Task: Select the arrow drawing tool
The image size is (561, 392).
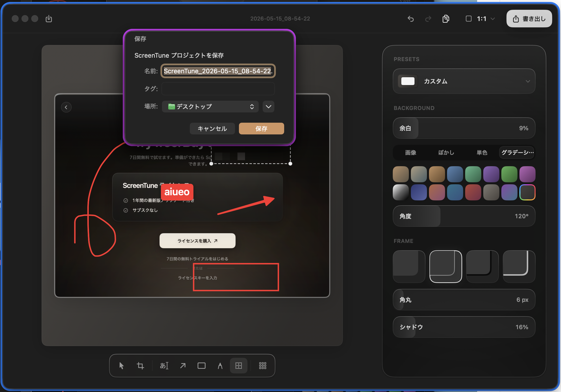Action: [x=183, y=366]
